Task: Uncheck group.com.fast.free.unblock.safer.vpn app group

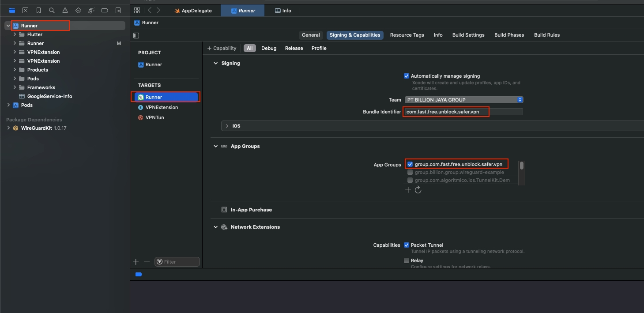Action: 410,164
